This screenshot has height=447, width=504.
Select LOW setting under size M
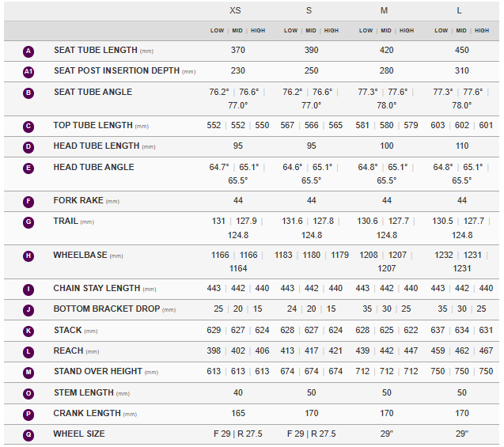click(366, 31)
